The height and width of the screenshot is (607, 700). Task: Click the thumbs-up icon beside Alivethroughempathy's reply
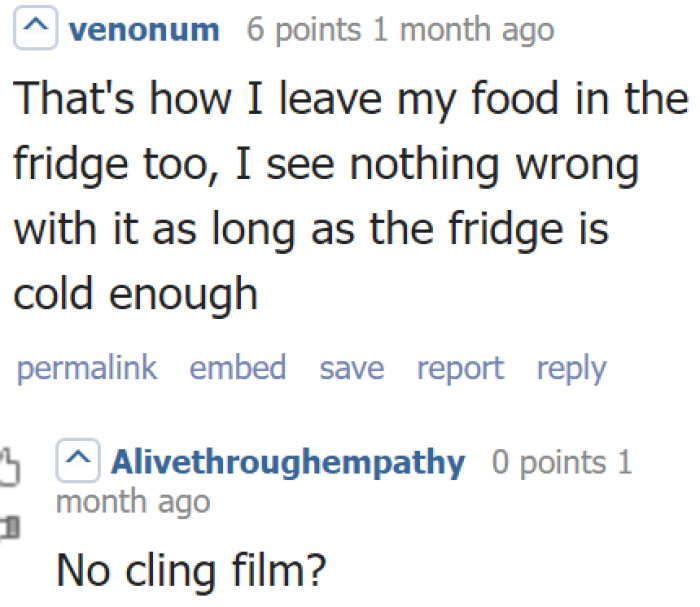click(11, 463)
